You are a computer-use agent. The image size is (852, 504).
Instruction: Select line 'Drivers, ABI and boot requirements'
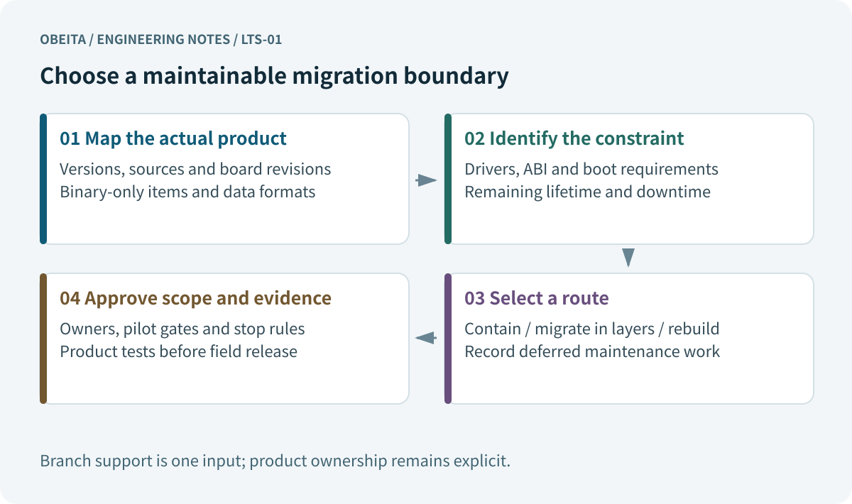(591, 170)
